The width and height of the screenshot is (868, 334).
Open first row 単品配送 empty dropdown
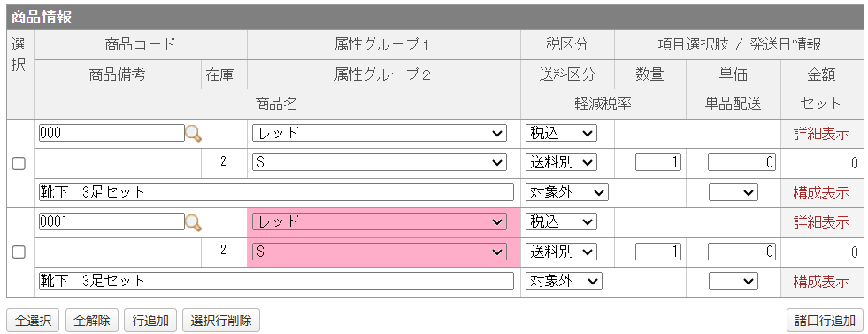point(733,192)
